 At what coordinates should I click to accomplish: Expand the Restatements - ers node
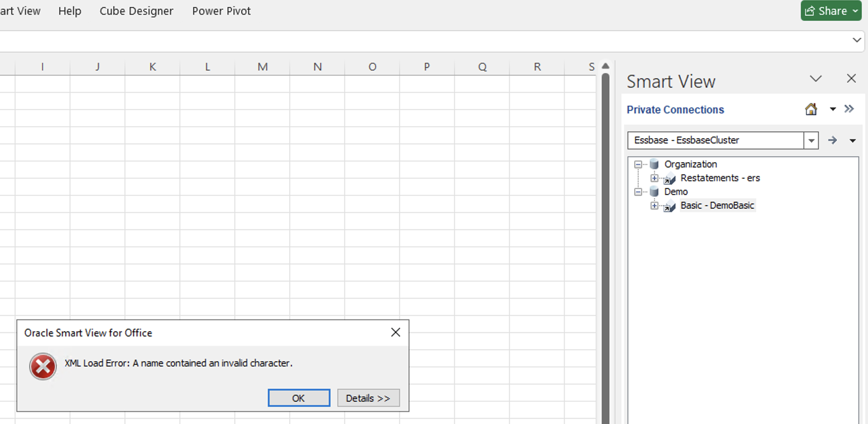point(654,178)
